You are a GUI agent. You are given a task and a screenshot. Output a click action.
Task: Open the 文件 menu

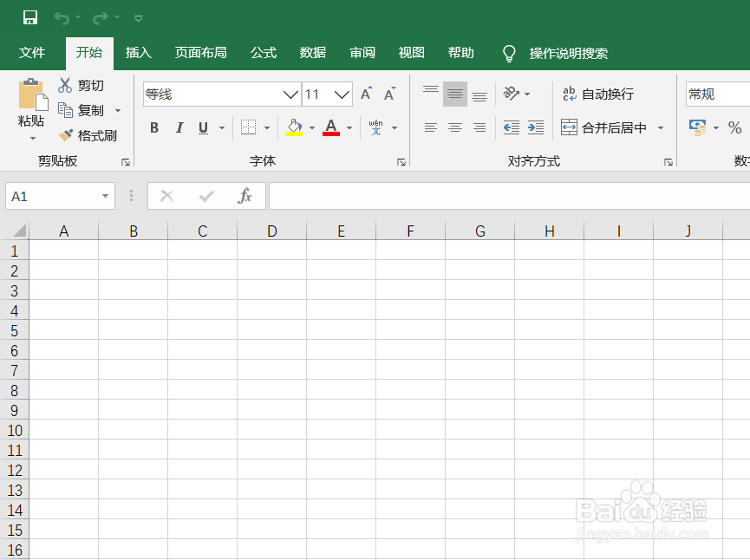pos(32,53)
